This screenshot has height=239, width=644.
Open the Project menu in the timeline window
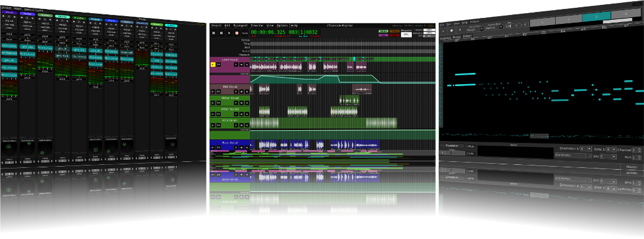click(216, 26)
